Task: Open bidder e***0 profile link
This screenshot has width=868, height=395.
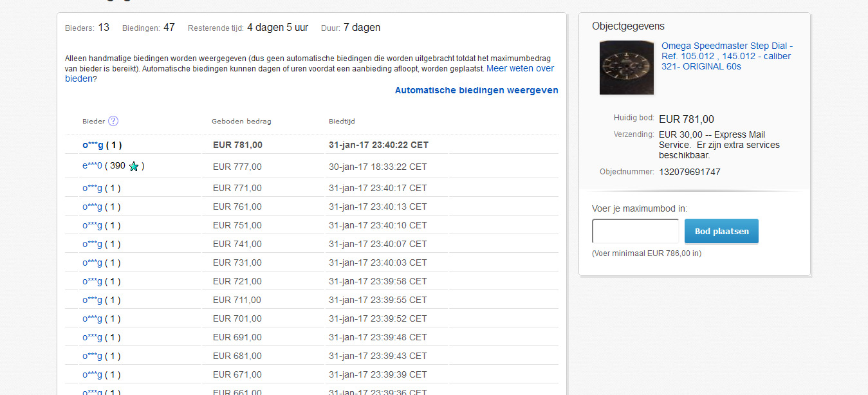Action: (x=92, y=166)
